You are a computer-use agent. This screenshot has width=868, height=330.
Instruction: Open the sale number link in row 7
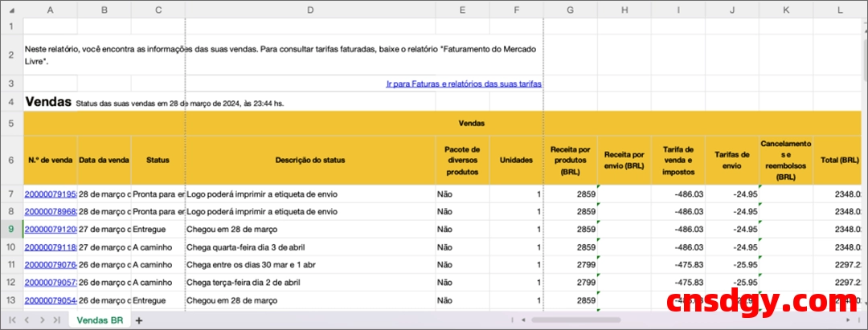(x=50, y=194)
